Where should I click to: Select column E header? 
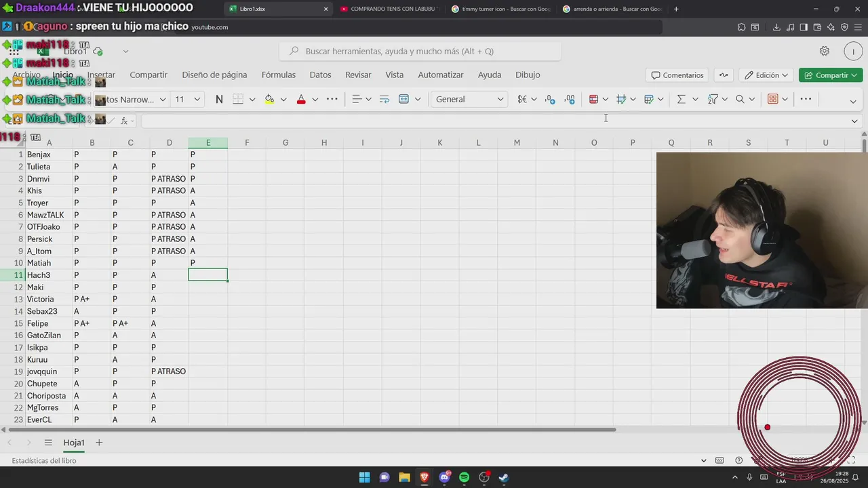pyautogui.click(x=208, y=142)
